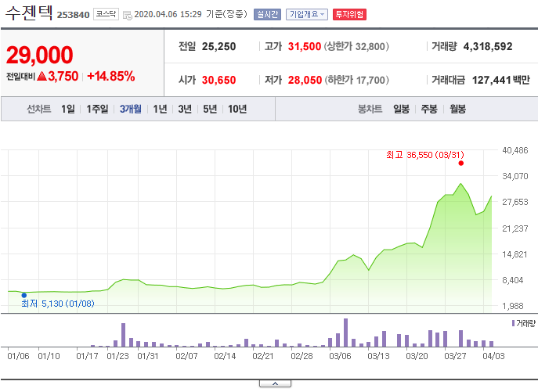Click the 실시간 badge button
The image size is (538, 392).
tap(267, 14)
